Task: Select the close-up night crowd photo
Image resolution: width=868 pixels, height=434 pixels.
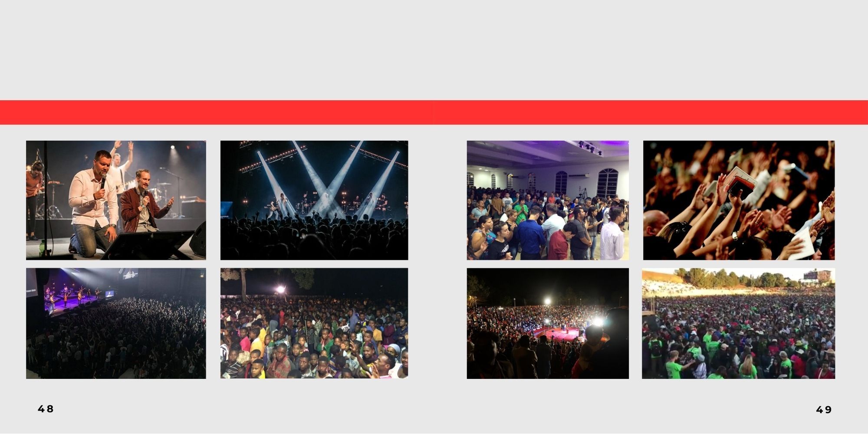Action: click(314, 323)
